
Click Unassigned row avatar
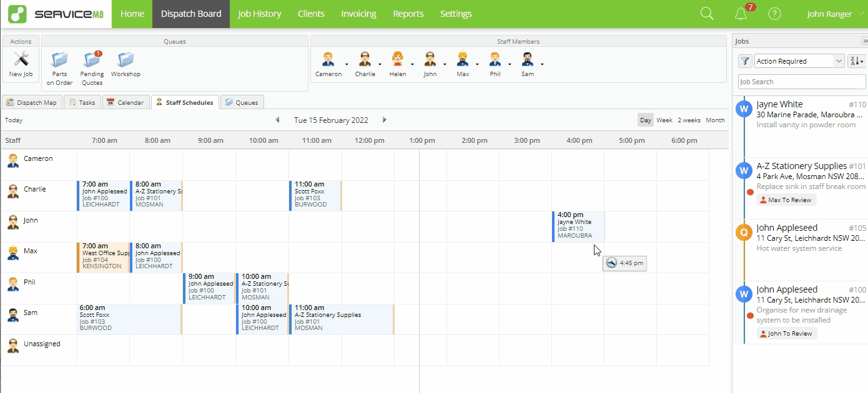pos(12,346)
